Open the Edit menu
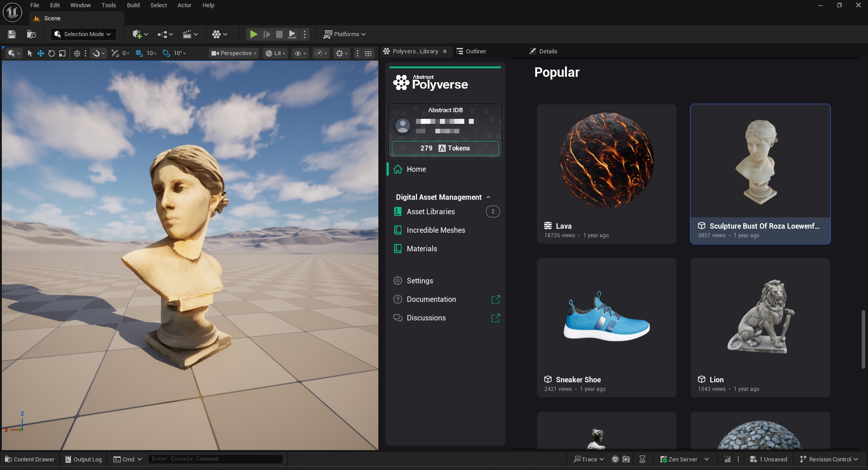The height and width of the screenshot is (470, 868). point(55,5)
